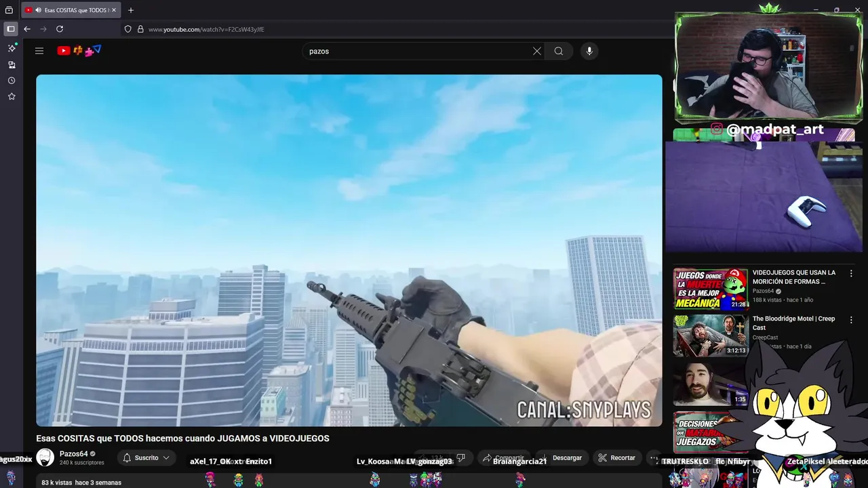Open the tracking protection shield icon
This screenshot has width=868, height=488.
coord(127,29)
